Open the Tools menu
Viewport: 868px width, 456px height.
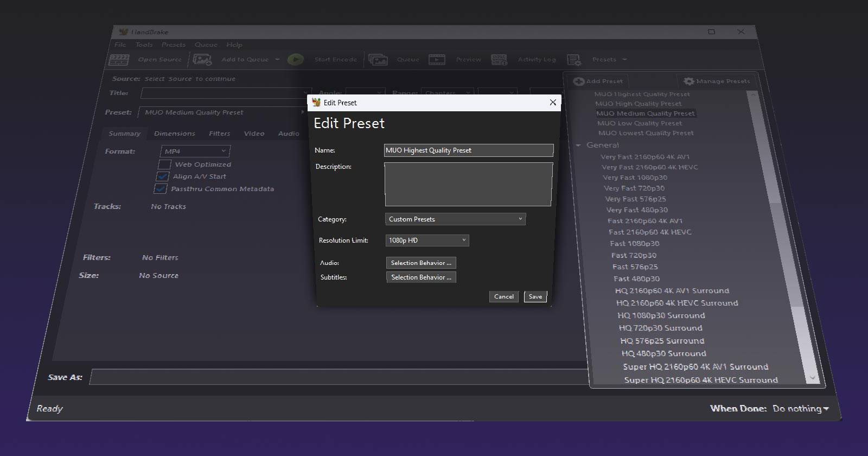pyautogui.click(x=144, y=45)
